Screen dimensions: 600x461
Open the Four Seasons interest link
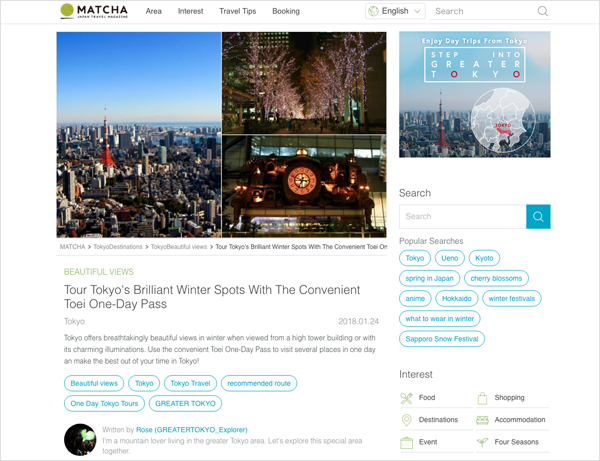(x=512, y=442)
